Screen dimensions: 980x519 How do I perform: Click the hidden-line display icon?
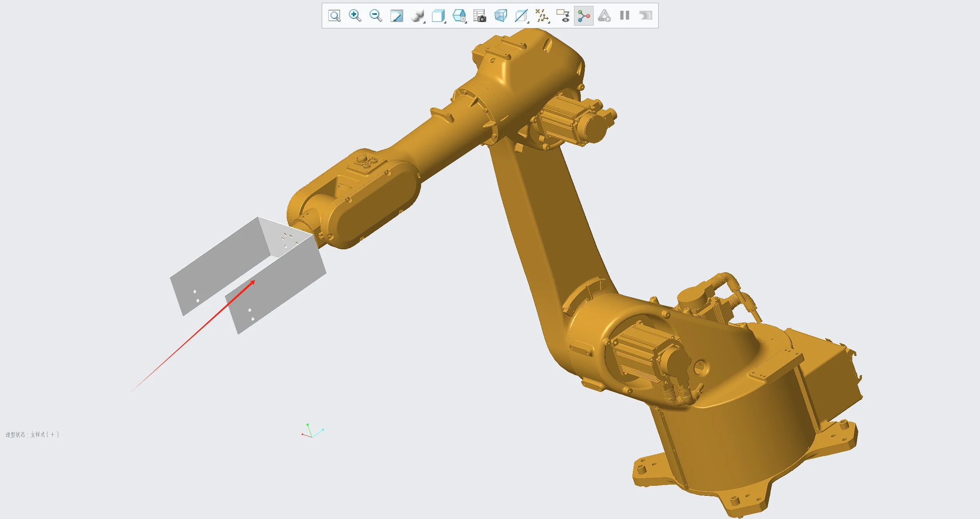[521, 15]
